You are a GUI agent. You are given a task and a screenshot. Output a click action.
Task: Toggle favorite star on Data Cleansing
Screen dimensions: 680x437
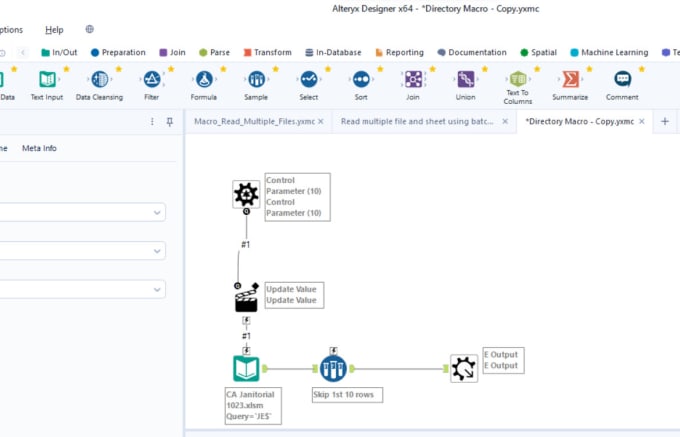[x=119, y=69]
